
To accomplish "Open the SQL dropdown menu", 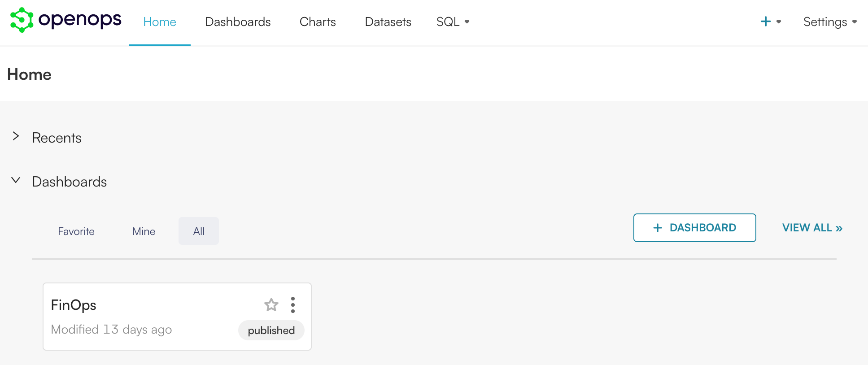I will [x=453, y=22].
